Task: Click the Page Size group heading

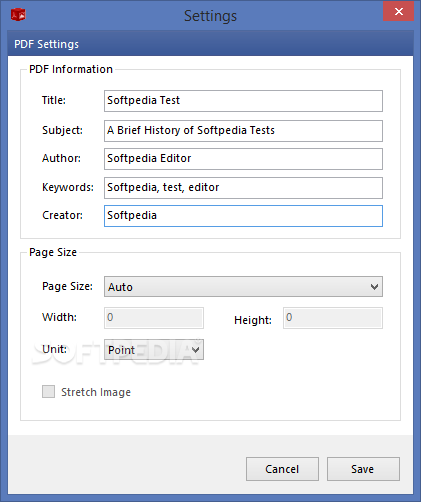Action: [53, 252]
